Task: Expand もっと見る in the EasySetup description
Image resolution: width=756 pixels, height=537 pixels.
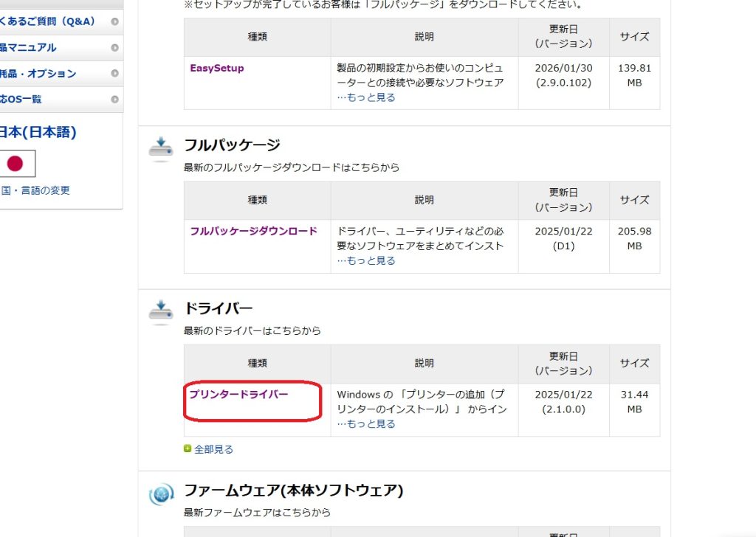Action: [366, 97]
